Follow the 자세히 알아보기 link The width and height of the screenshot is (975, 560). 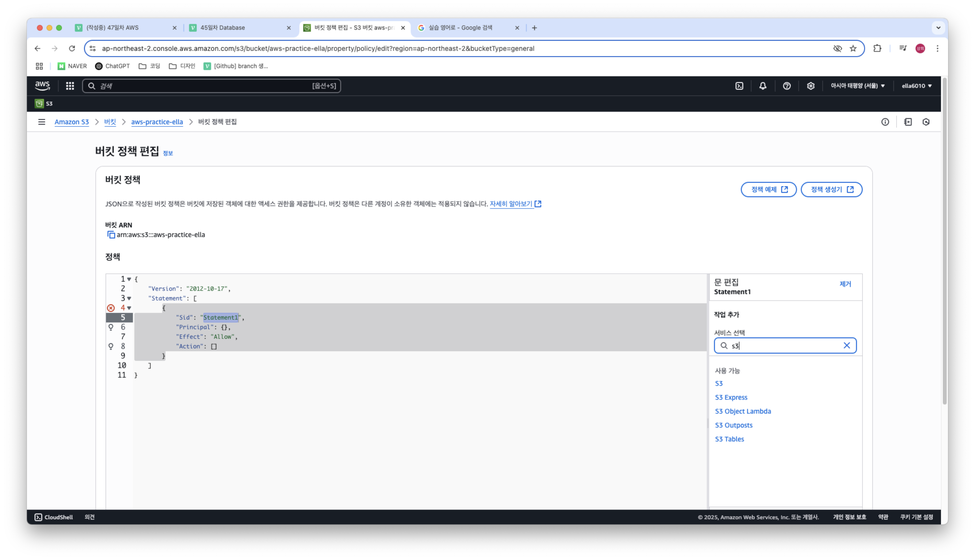(x=515, y=204)
